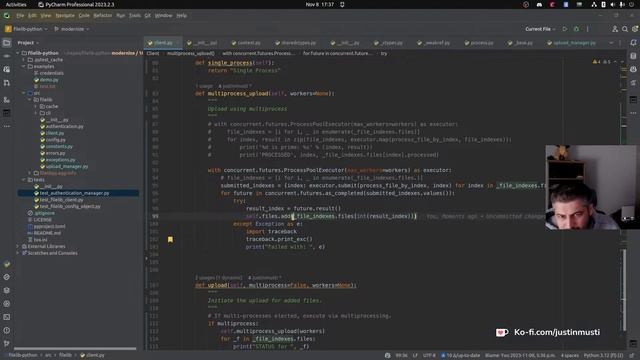
Task: Open the Navigate menu
Action: pos(65,16)
